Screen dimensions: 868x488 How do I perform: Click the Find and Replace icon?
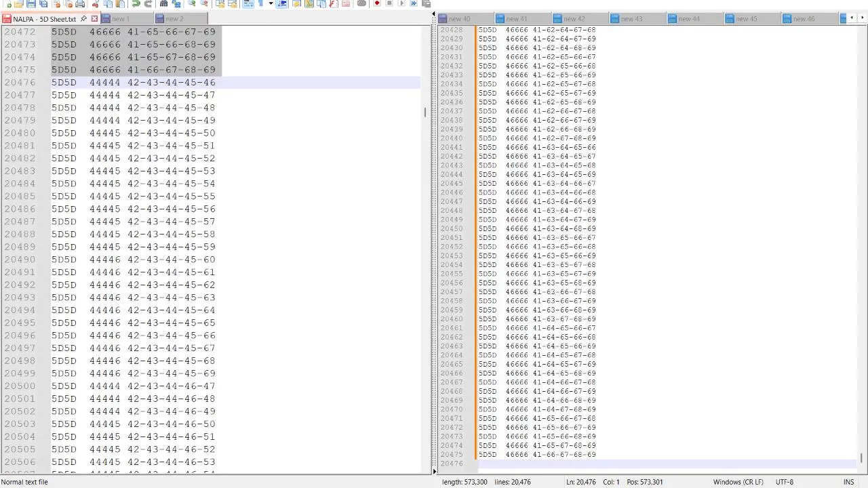click(176, 3)
